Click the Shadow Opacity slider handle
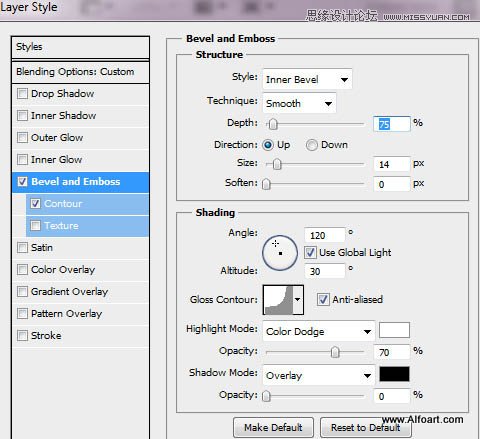The height and width of the screenshot is (439, 480). coord(266,396)
